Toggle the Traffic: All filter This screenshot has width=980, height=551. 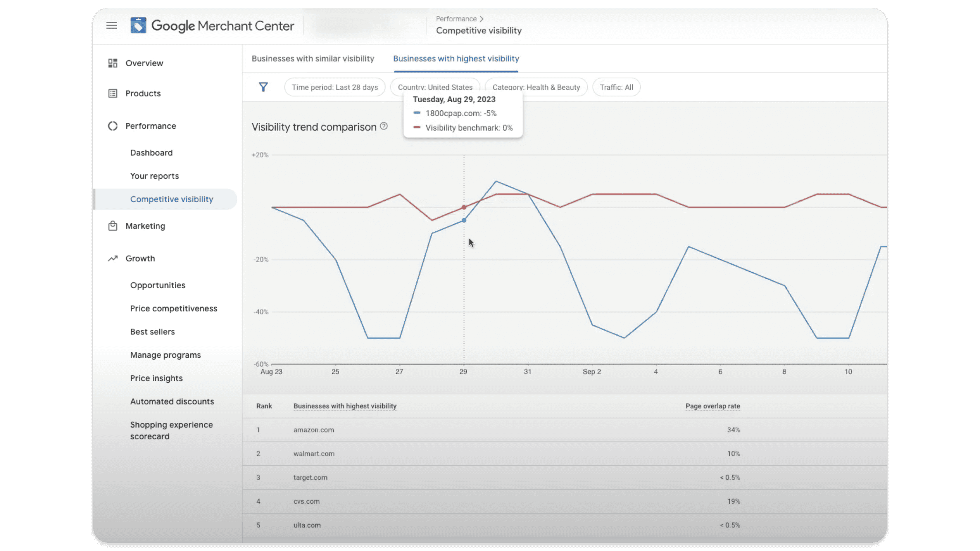click(615, 87)
